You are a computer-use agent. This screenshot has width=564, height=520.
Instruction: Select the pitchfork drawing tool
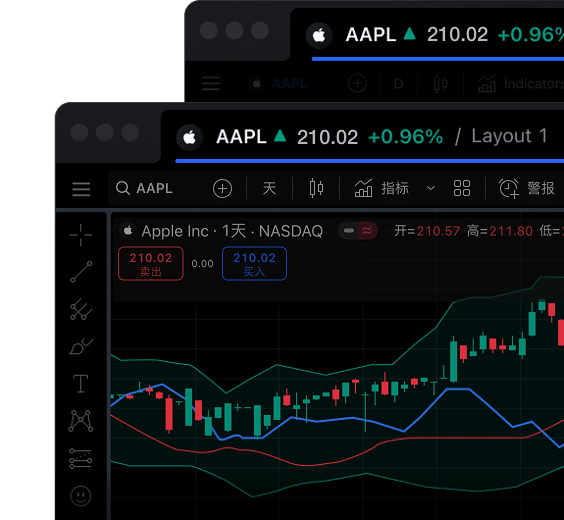[81, 309]
